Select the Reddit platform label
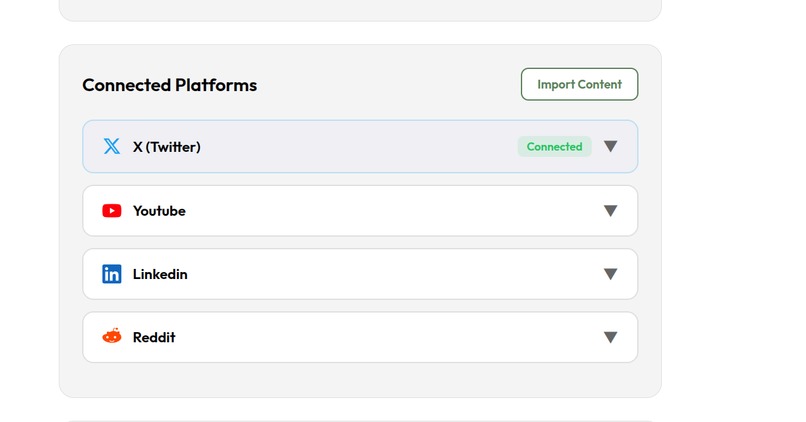The image size is (806, 422). click(154, 337)
